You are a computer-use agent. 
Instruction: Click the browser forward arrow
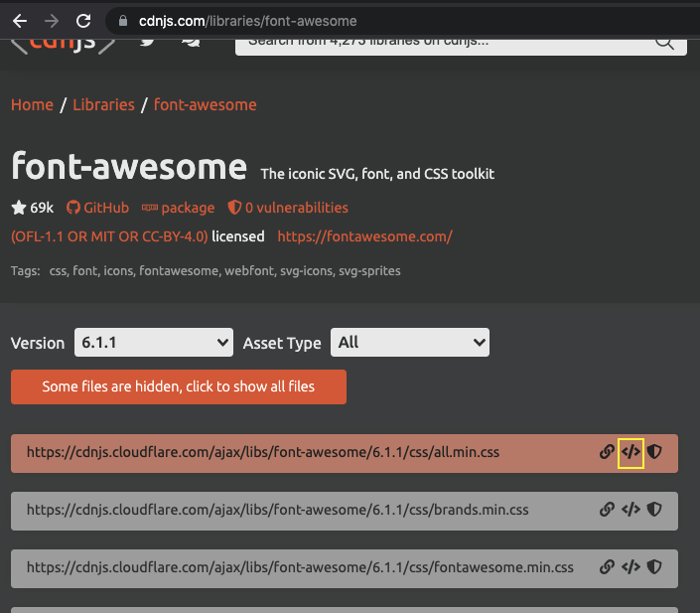point(52,21)
